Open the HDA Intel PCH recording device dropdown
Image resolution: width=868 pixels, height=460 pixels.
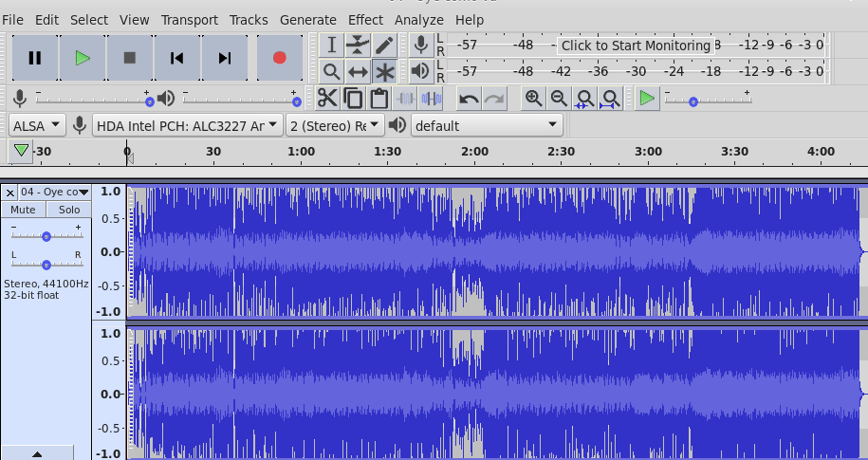coord(188,125)
